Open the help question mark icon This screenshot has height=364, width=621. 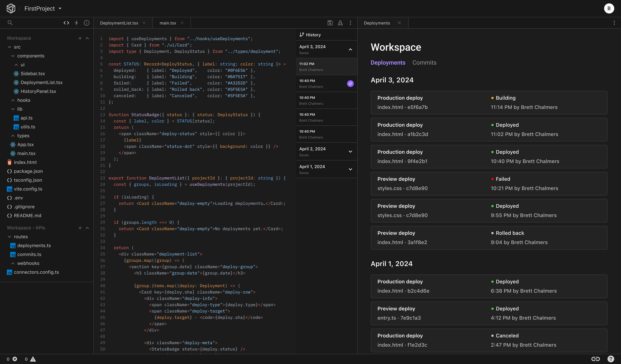point(610,359)
